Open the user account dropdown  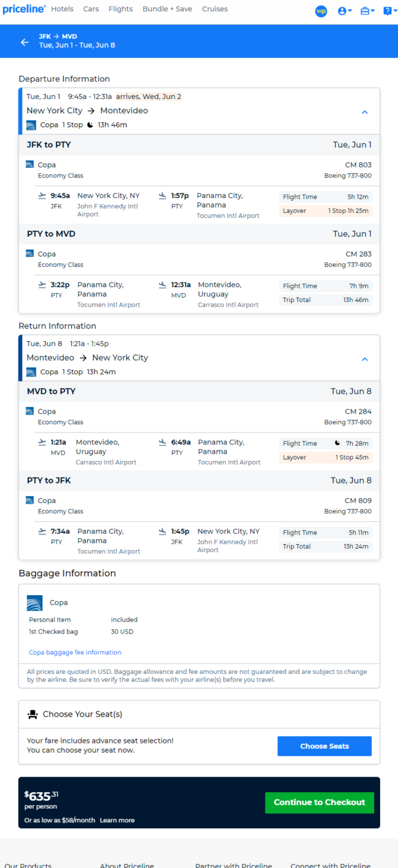tap(345, 11)
